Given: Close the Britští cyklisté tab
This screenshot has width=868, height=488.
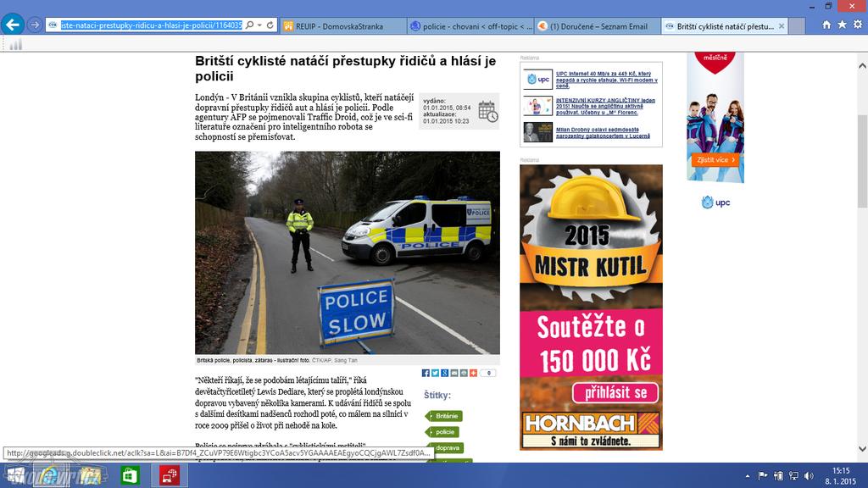Looking at the screenshot, I should (781, 26).
